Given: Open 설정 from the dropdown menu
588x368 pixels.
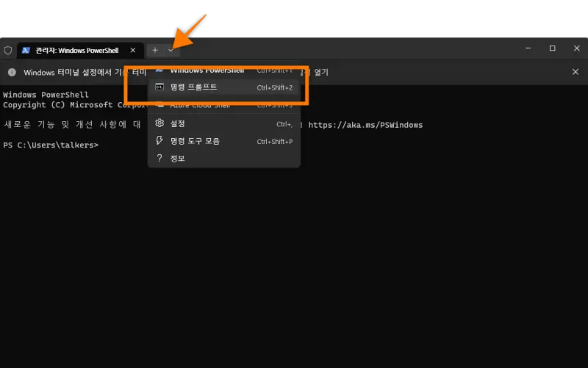Looking at the screenshot, I should coord(224,123).
